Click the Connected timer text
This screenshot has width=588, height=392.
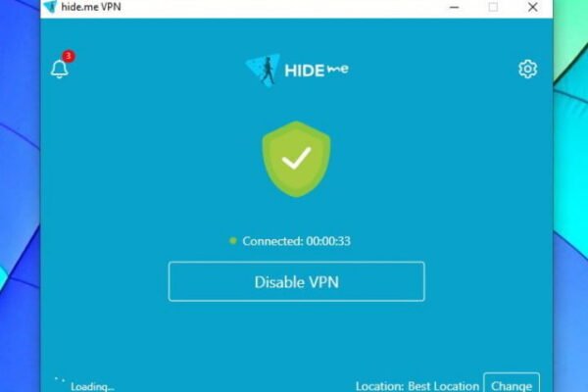point(296,241)
